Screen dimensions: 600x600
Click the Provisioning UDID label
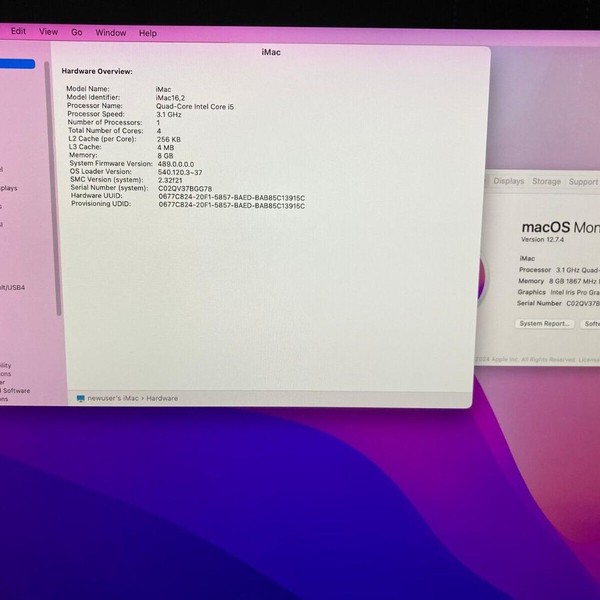pos(101,204)
